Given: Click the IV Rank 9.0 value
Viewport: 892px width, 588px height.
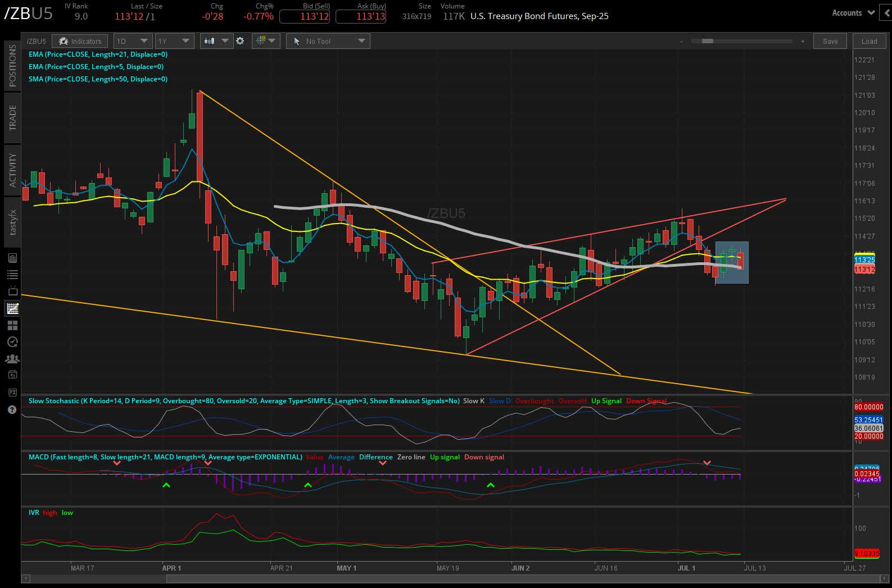Looking at the screenshot, I should pos(81,16).
